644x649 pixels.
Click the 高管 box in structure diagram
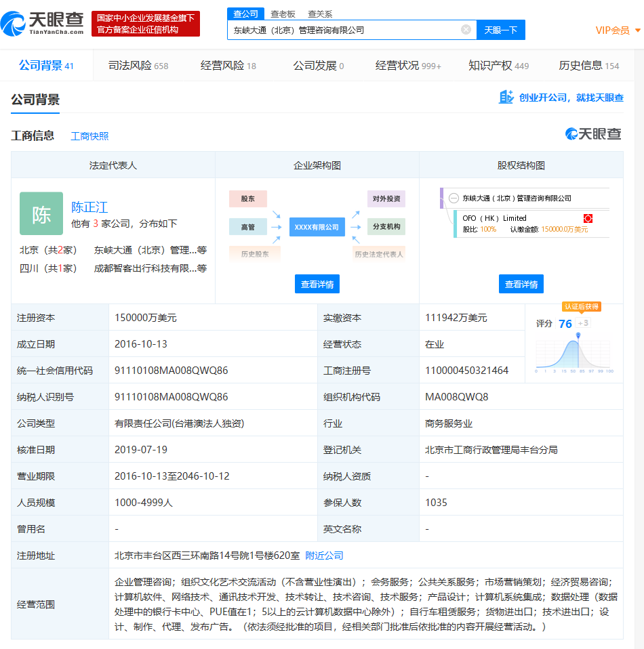pyautogui.click(x=247, y=227)
